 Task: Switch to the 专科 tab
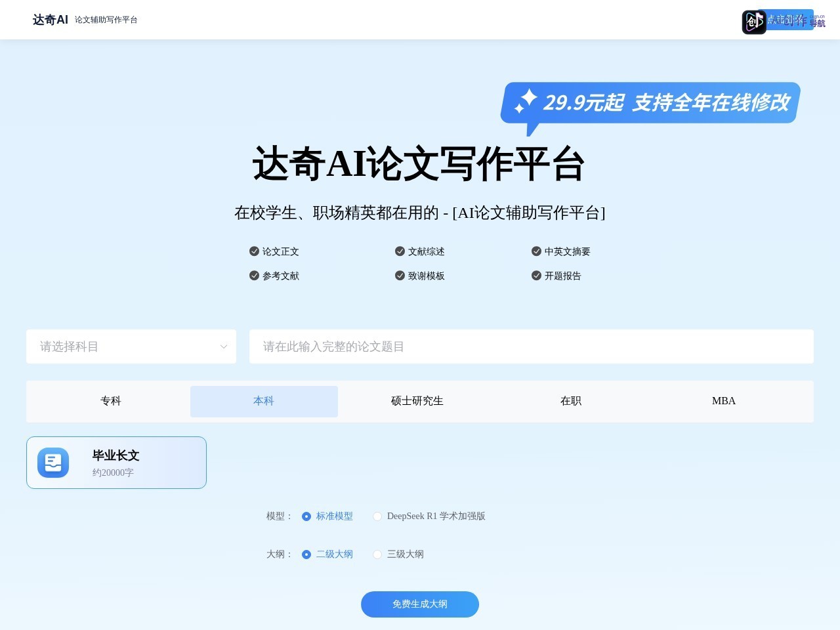111,401
